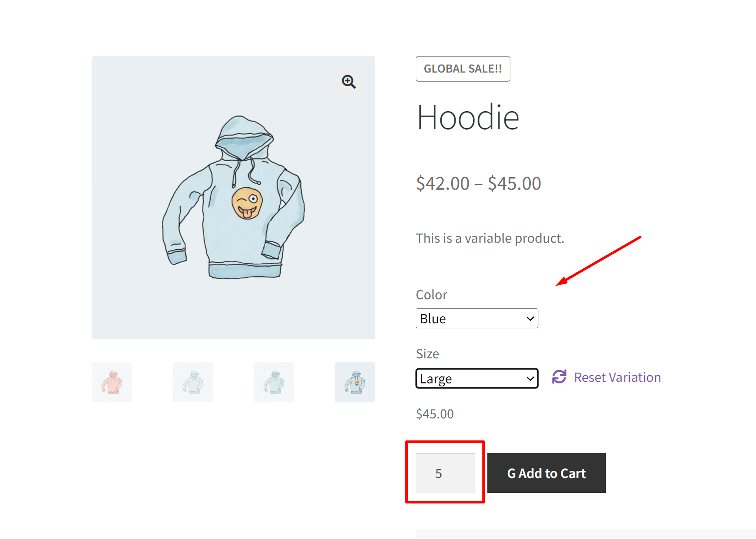The width and height of the screenshot is (756, 539).
Task: Click the quantity input field showing 5
Action: tap(445, 473)
